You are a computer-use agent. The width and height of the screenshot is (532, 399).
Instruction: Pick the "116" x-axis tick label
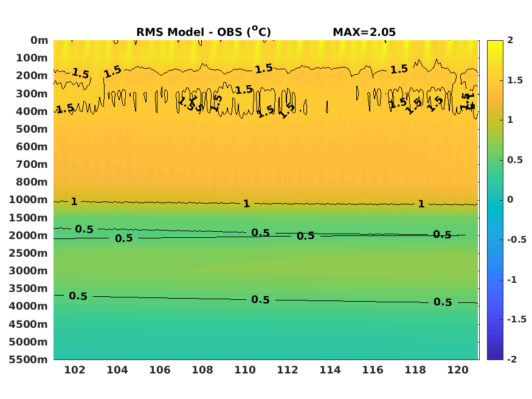click(x=373, y=370)
